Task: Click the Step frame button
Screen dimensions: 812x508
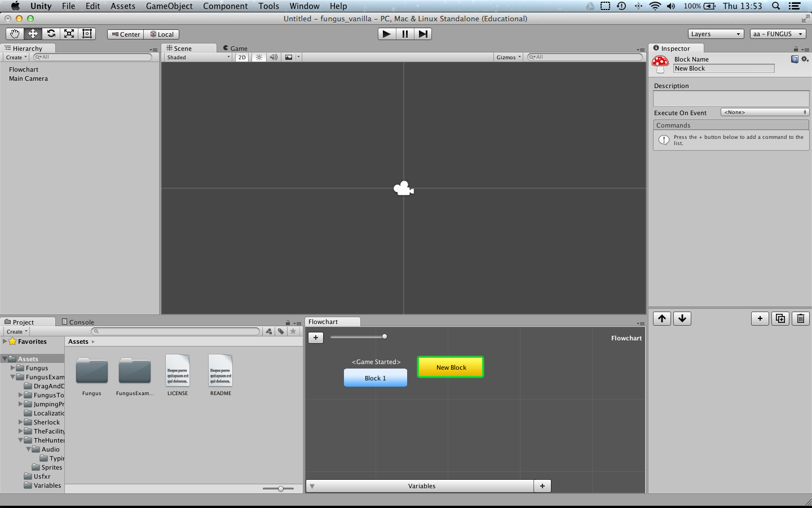Action: pos(423,34)
